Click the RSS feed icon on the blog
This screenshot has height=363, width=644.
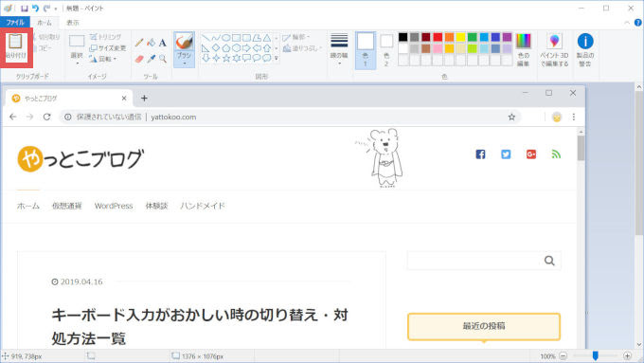tap(556, 154)
